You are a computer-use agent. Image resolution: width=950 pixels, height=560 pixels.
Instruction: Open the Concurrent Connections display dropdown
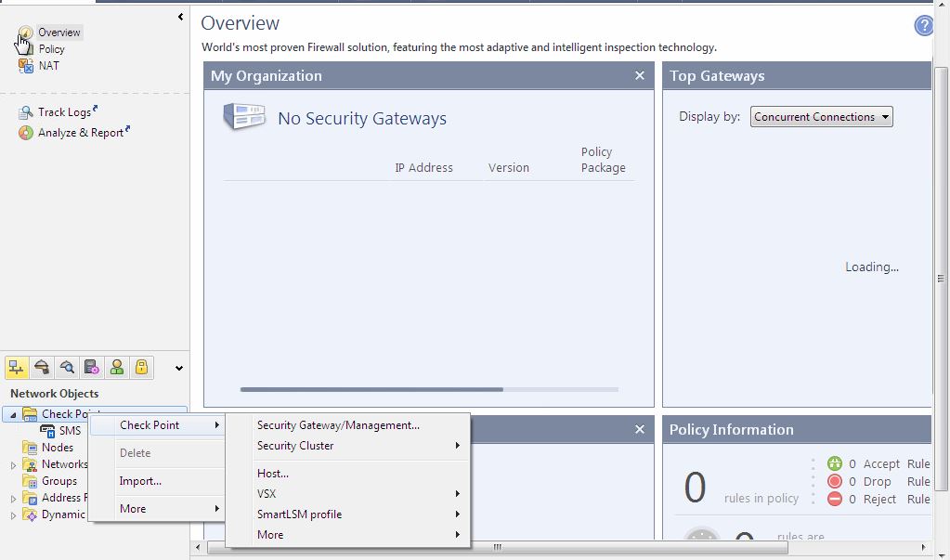pos(821,116)
